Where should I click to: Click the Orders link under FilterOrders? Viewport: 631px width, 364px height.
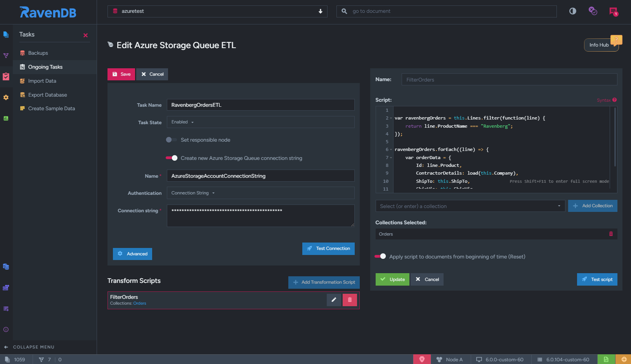[x=140, y=303]
